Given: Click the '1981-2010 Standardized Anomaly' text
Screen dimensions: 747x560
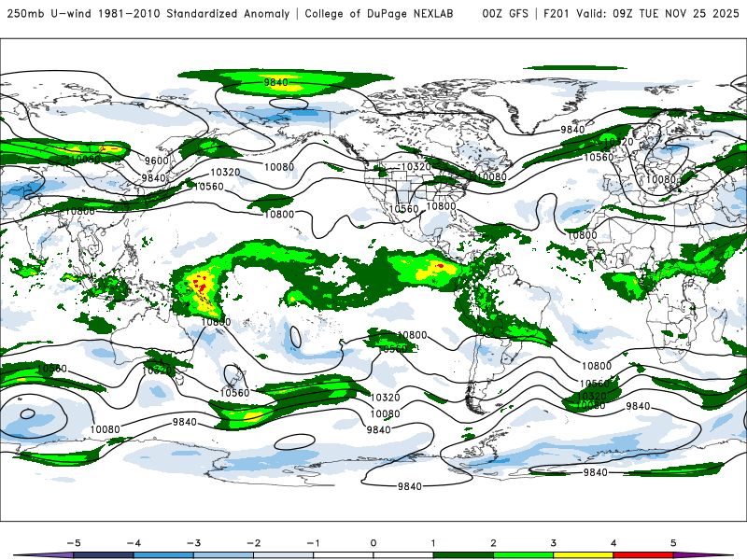Looking at the screenshot, I should click(x=194, y=13).
